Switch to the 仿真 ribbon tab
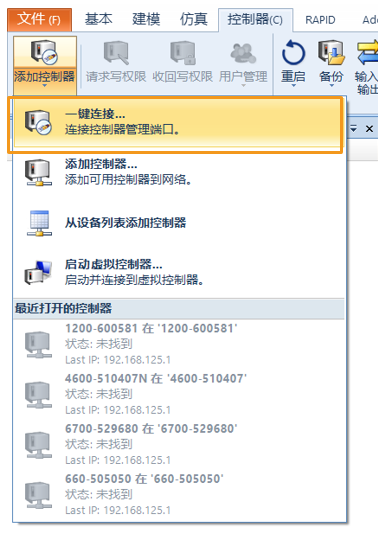 [193, 19]
